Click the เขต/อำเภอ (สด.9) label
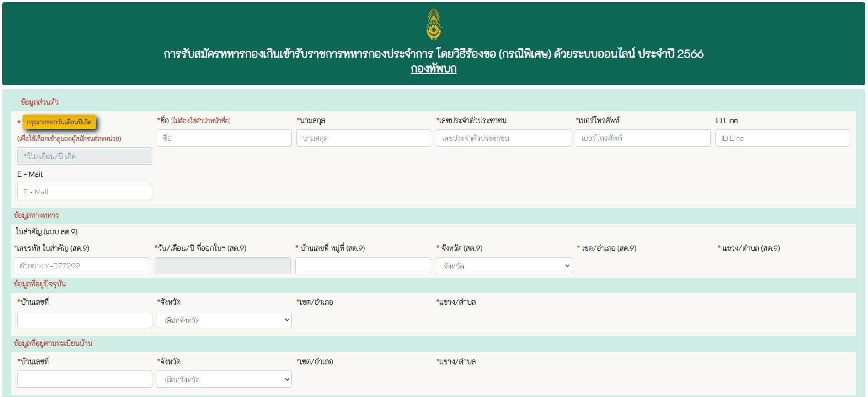The image size is (868, 397). (606, 248)
